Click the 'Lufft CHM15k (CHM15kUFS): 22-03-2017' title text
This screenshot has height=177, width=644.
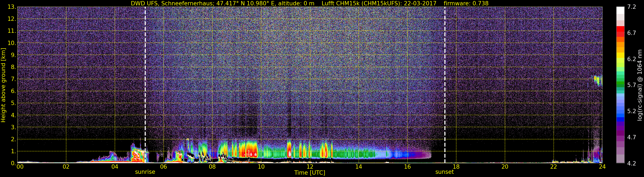coord(379,3)
